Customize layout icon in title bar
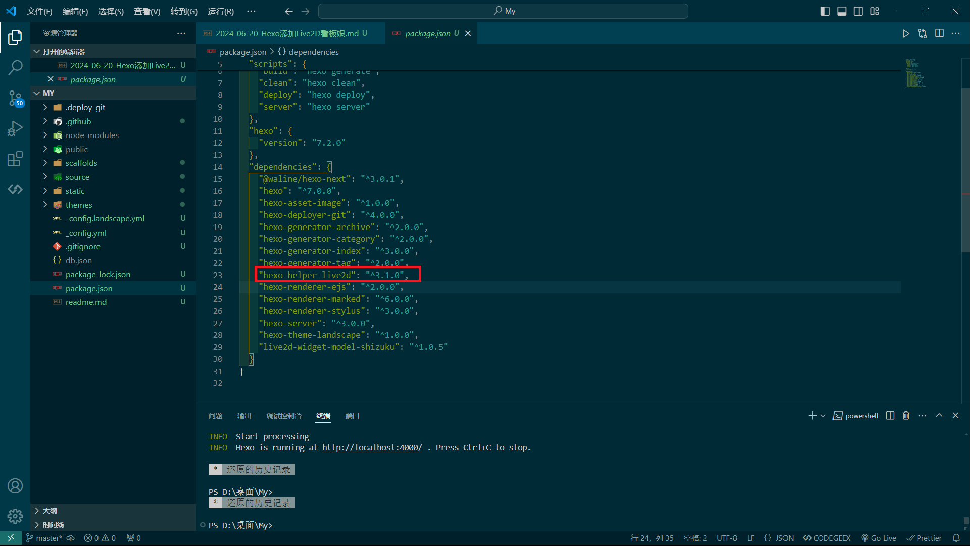Image resolution: width=980 pixels, height=546 pixels. pos(875,11)
